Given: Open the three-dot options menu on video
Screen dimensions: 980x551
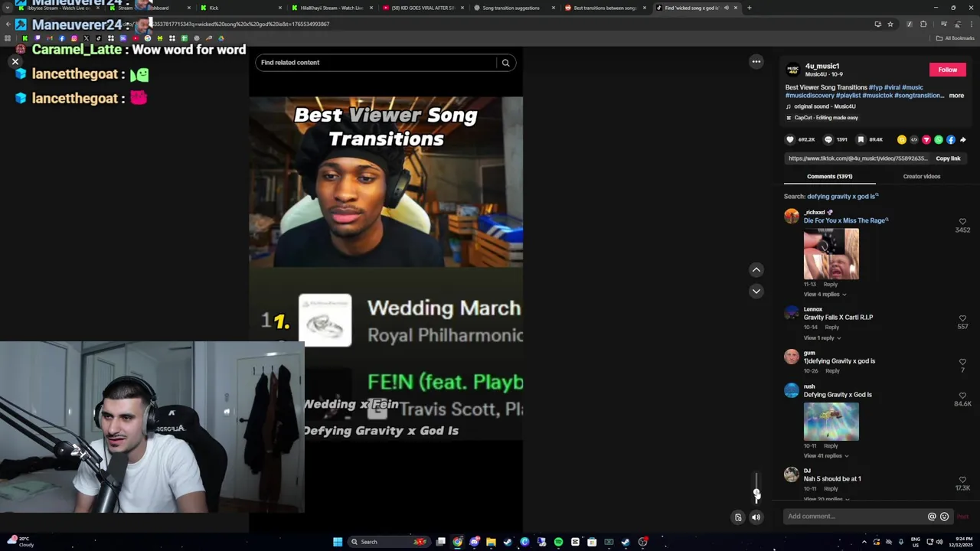Looking at the screenshot, I should [x=756, y=62].
